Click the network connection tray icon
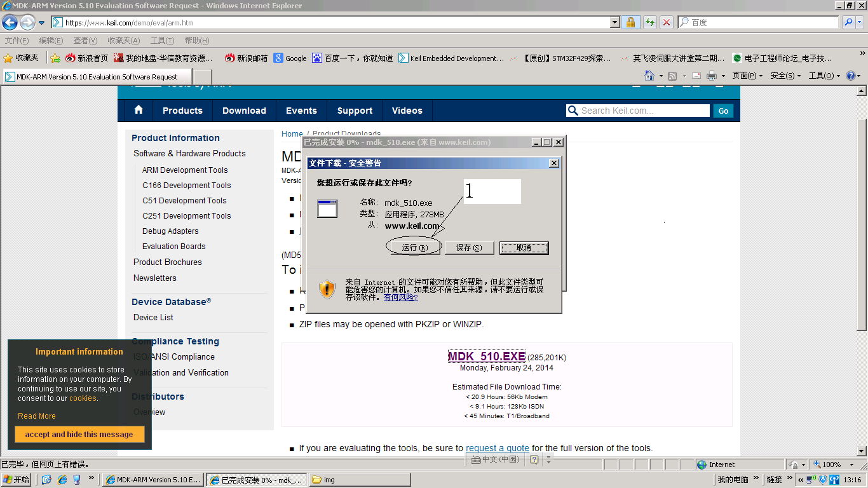Viewport: 868px width, 488px height. [812, 480]
